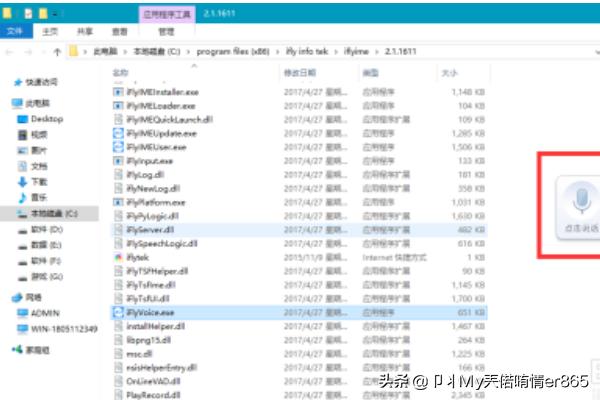600x400 pixels.
Task: Select the nsisHelperEntry.dll file name
Action: click(x=161, y=367)
